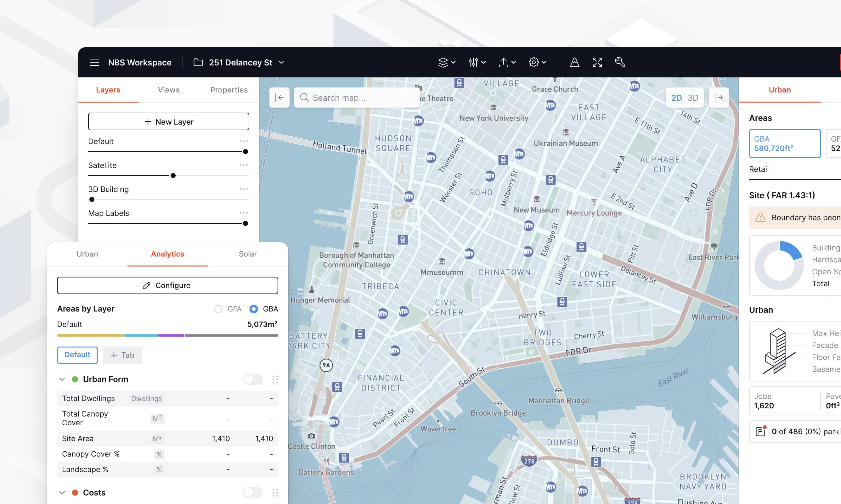Click the Search map input field
Screen dimensions: 841x504
click(357, 98)
